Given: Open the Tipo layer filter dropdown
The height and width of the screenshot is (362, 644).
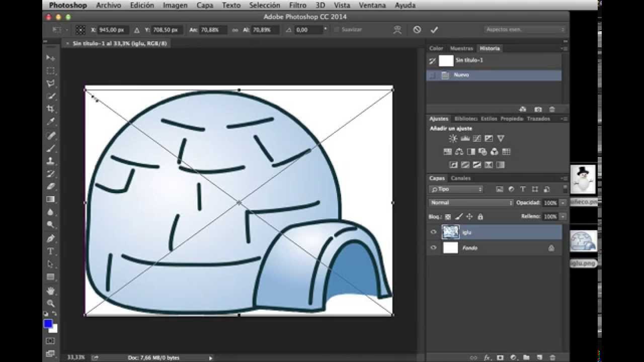Looking at the screenshot, I should click(x=456, y=189).
